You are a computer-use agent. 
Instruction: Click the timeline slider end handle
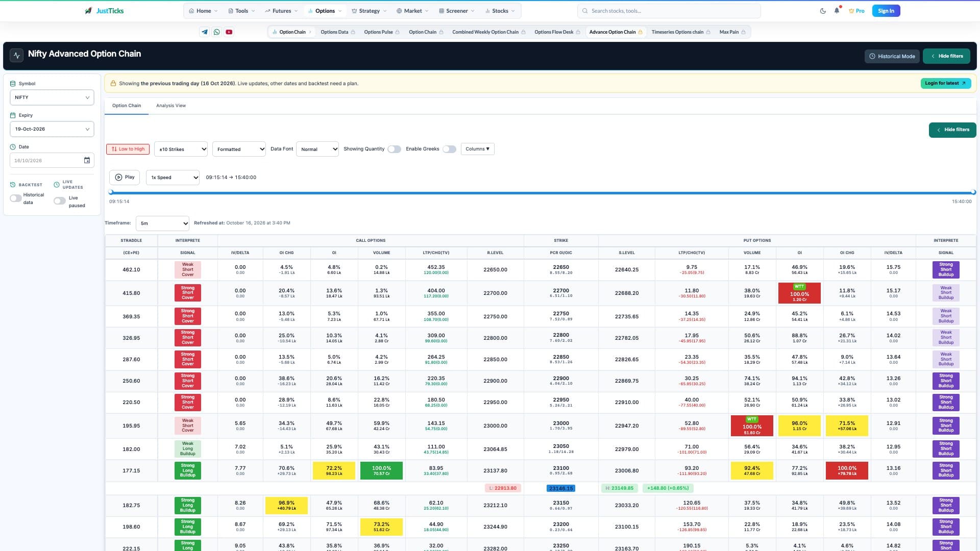(973, 192)
